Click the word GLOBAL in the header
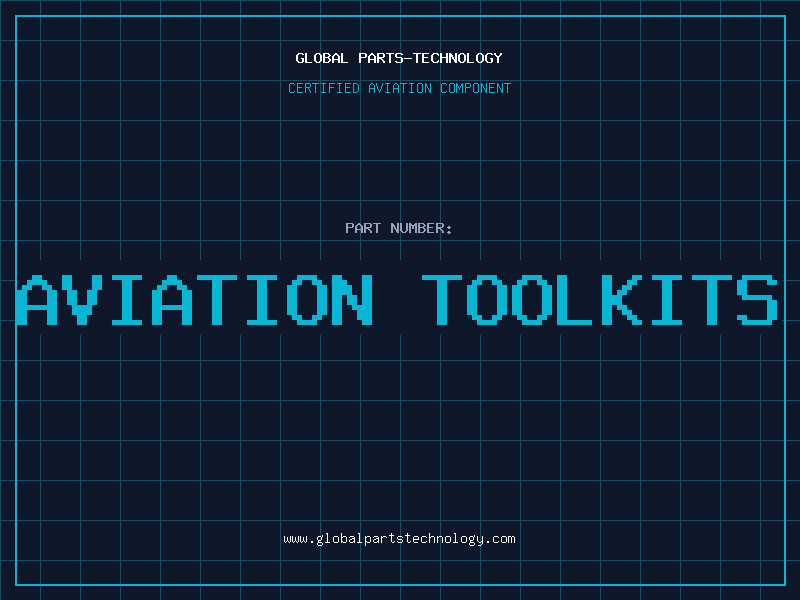Viewport: 800px width, 600px height. 322,58
